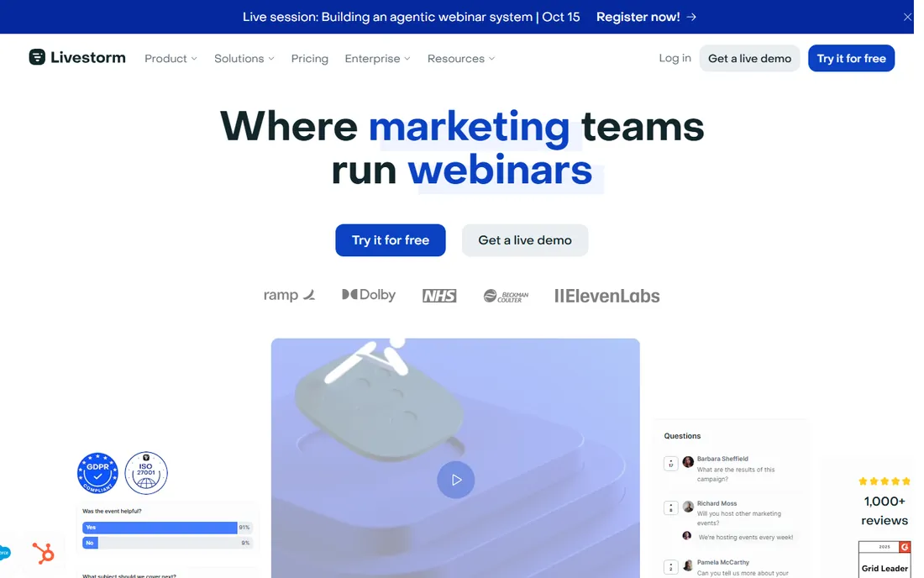
Task: Click the ISO 27001 badge
Action: click(x=146, y=472)
